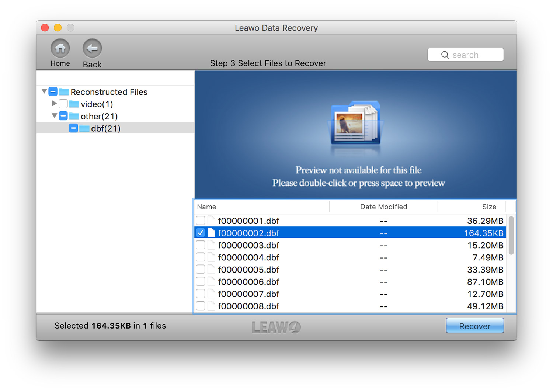This screenshot has height=392, width=553.
Task: Expand the video(1) folder node
Action: [x=54, y=104]
